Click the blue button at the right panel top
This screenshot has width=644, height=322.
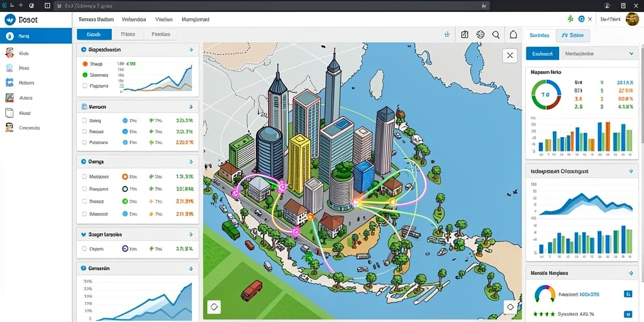[542, 53]
